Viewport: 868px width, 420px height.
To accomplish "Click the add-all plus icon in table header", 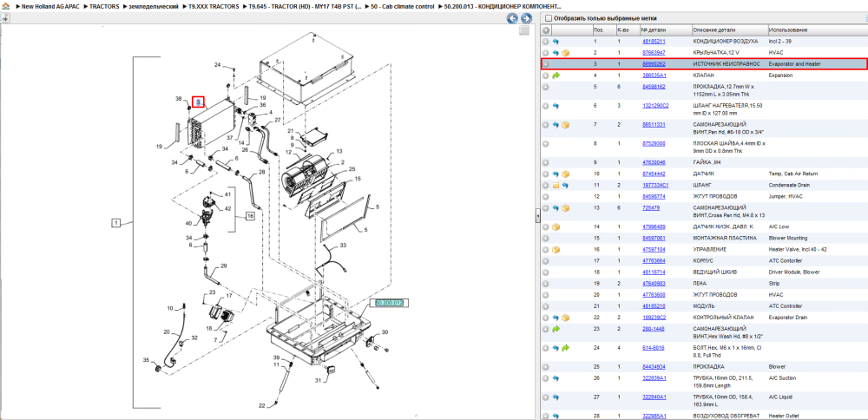I will coord(546,30).
